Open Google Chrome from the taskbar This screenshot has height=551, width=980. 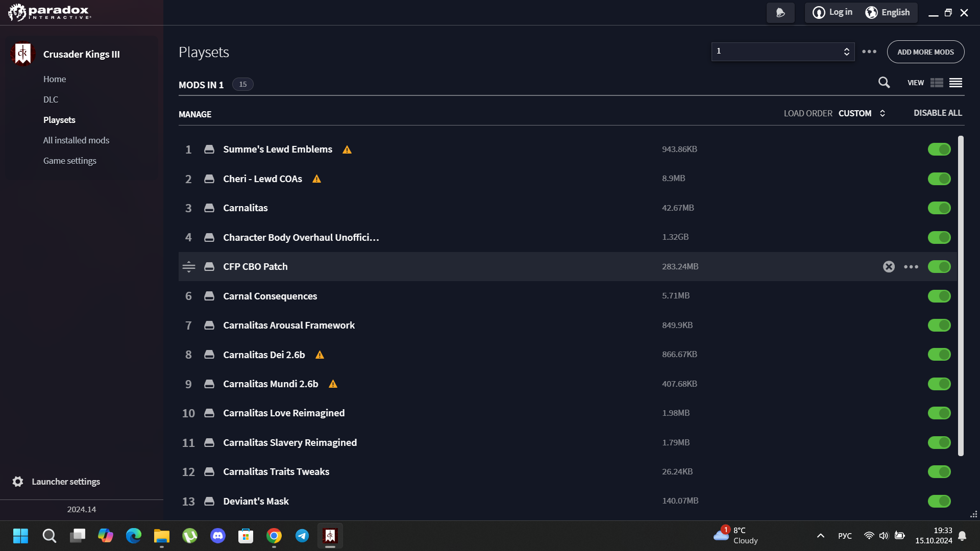274,536
